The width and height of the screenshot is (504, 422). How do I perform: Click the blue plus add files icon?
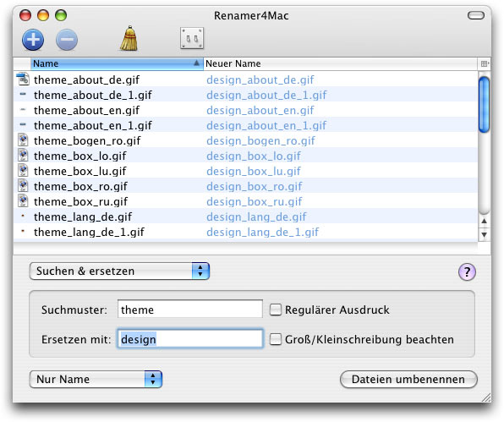point(33,40)
